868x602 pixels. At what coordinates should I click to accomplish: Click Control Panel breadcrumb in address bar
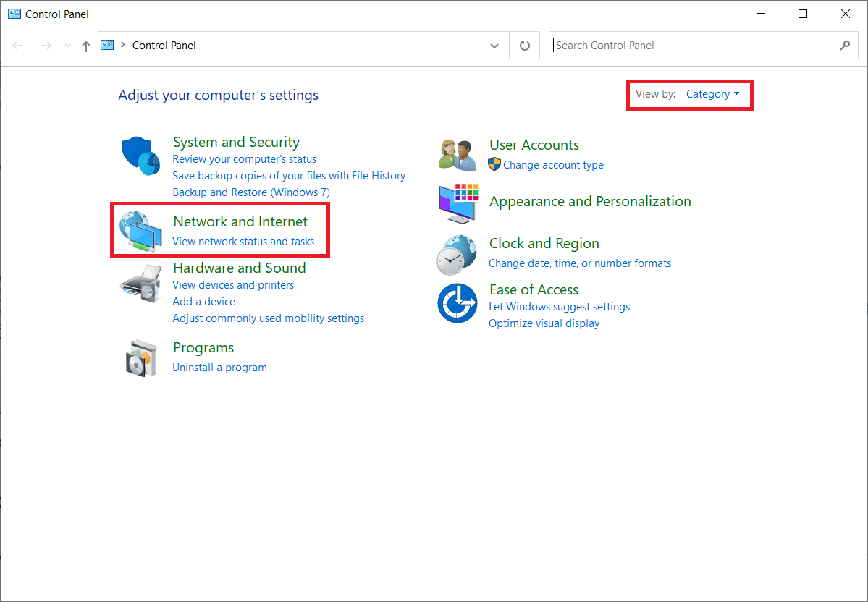coord(164,46)
